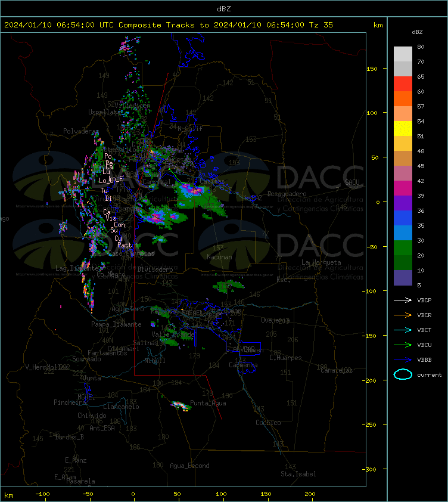Screen dimensions: 448x502
Task: Pick the bright yellow 54 dBZ band
Action: 403,128
